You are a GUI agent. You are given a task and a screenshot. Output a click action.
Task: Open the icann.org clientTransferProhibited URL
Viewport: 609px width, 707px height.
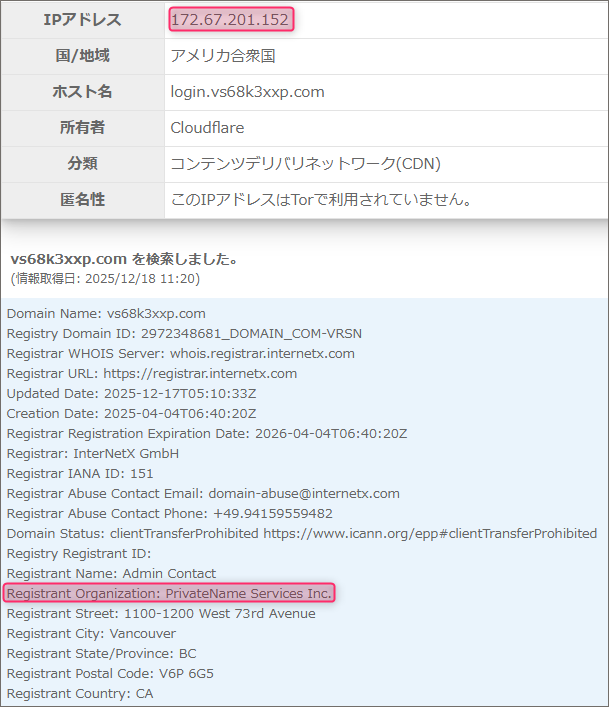tap(430, 533)
